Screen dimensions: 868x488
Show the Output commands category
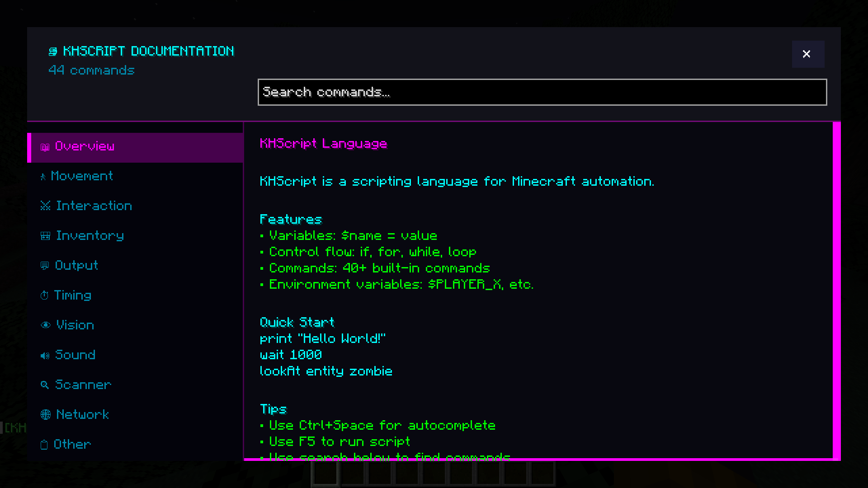[x=135, y=266]
